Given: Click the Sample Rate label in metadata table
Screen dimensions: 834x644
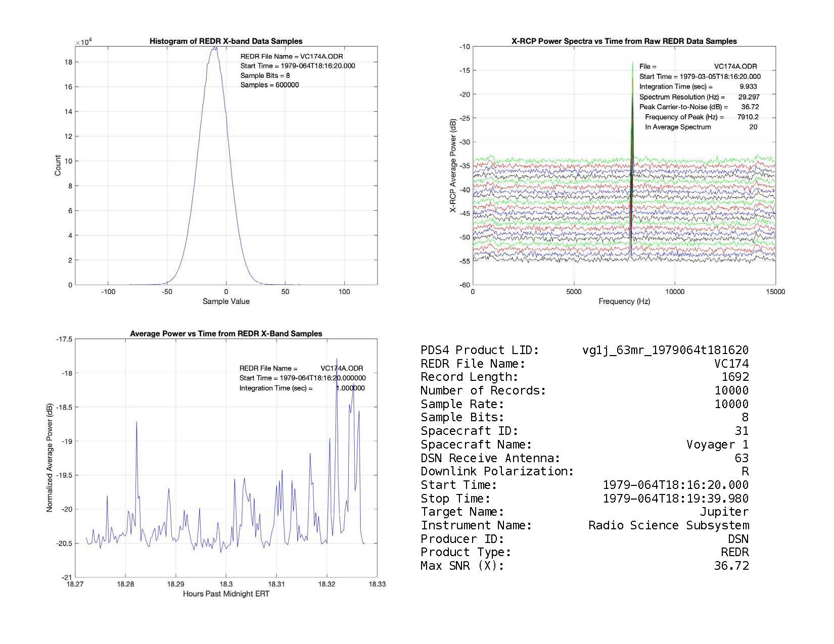Looking at the screenshot, I should [x=462, y=405].
